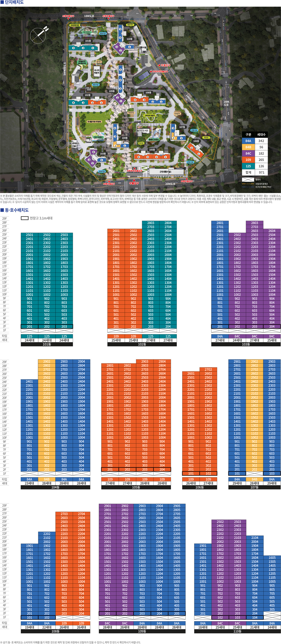Click the 14세대 cell under 110동
281x644 pixels.
click(x=272, y=627)
